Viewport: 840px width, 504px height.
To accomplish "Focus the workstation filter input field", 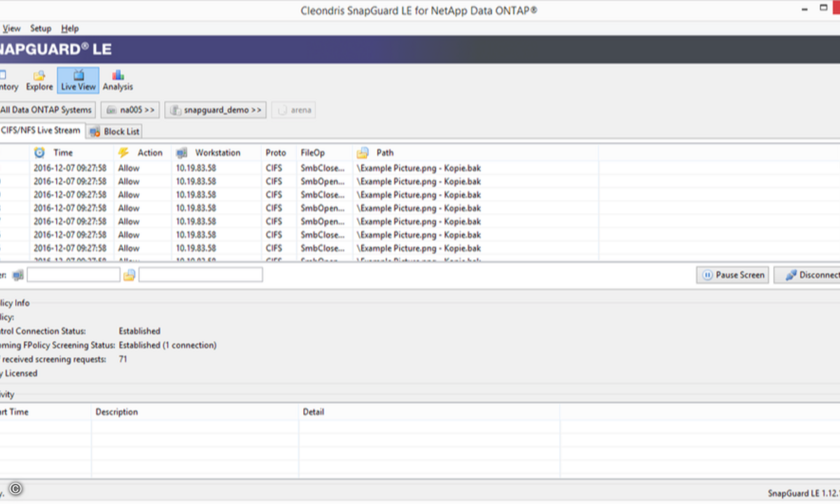I will 73,275.
